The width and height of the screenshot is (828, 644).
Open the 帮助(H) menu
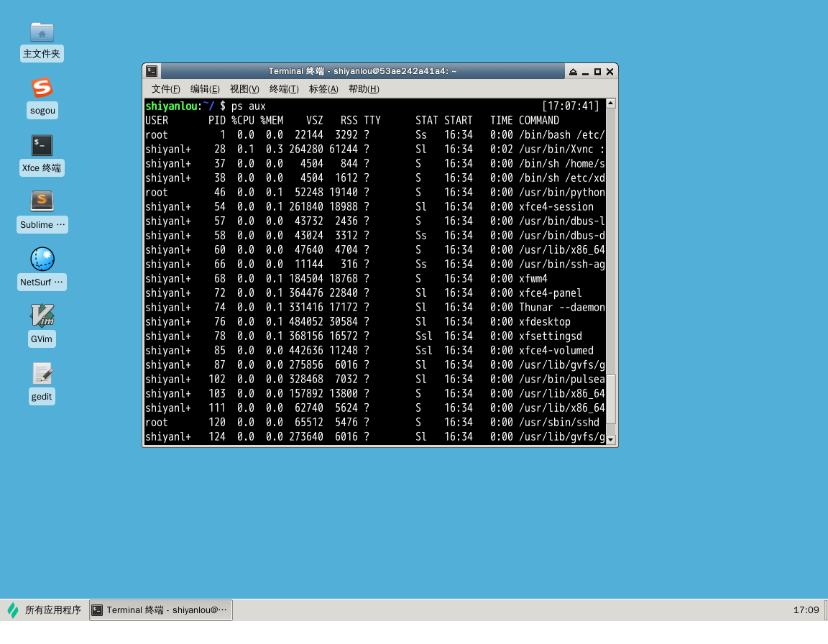(364, 89)
